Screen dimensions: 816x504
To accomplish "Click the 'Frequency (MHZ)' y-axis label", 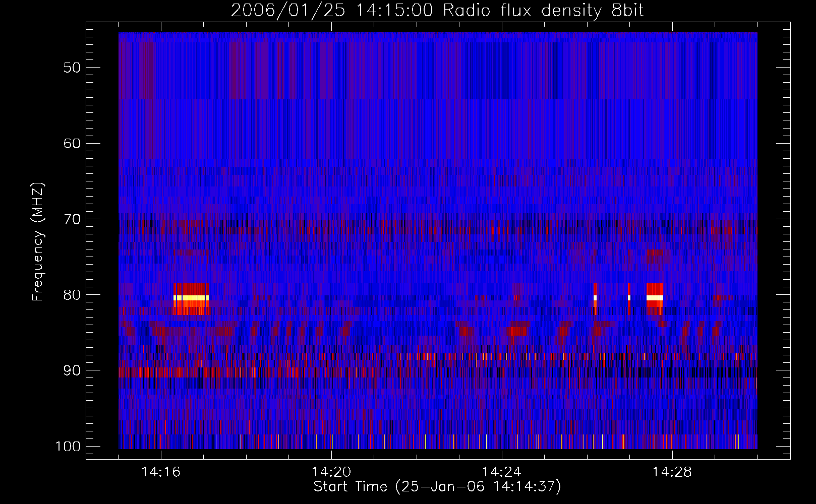I will (38, 242).
